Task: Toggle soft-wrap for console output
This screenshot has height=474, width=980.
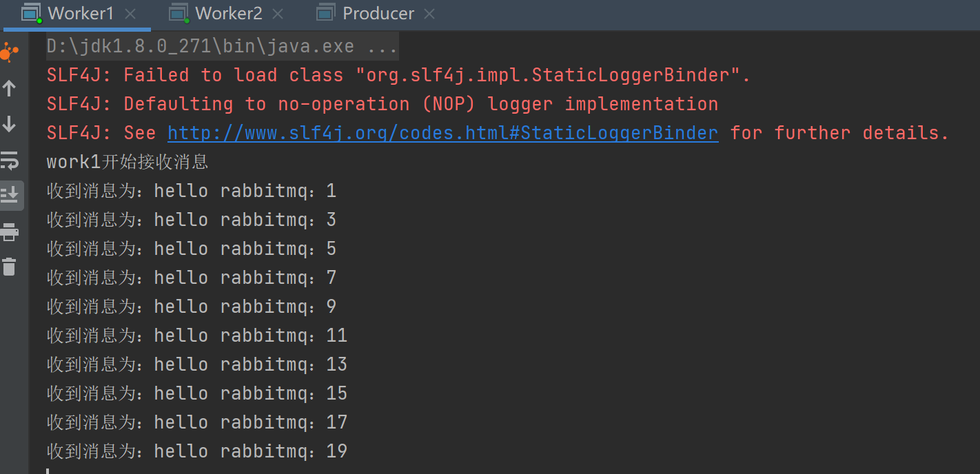Action: pyautogui.click(x=9, y=161)
